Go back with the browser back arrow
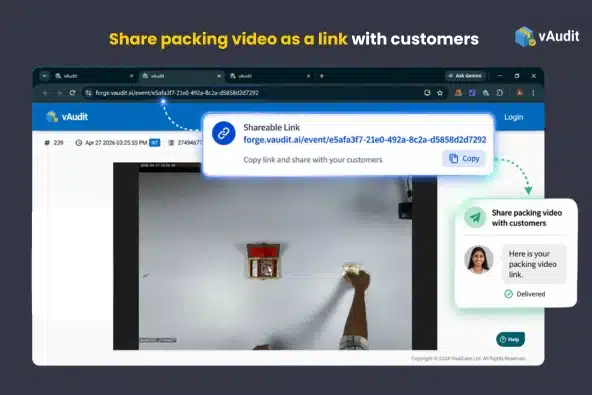The image size is (592, 395). click(45, 93)
